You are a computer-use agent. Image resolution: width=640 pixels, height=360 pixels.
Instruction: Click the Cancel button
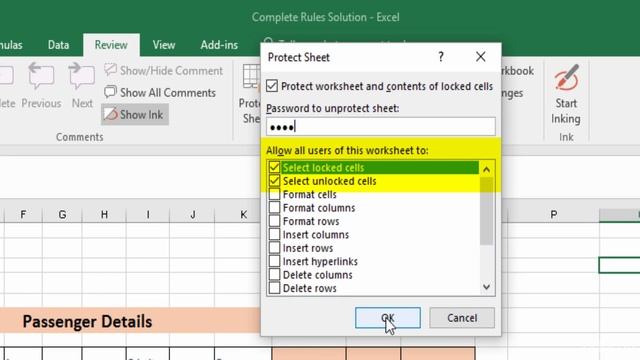(462, 318)
